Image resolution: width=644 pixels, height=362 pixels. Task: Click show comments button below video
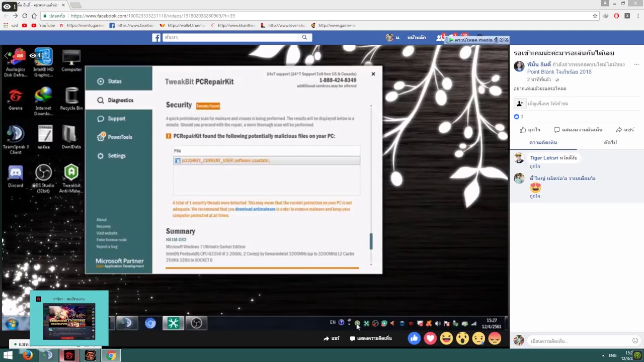click(x=371, y=338)
